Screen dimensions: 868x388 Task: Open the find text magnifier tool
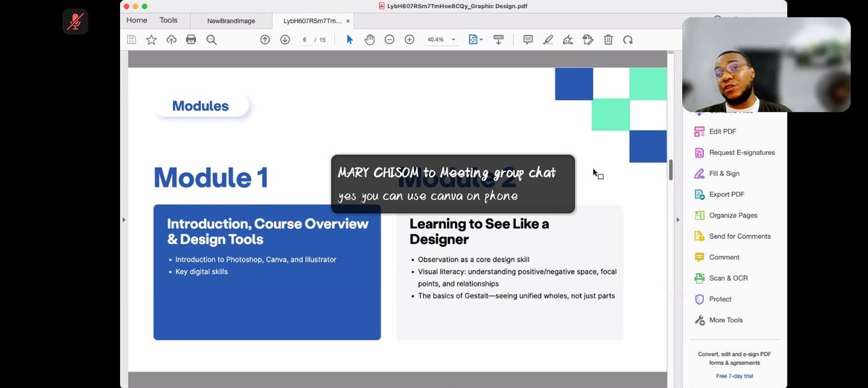pos(211,40)
